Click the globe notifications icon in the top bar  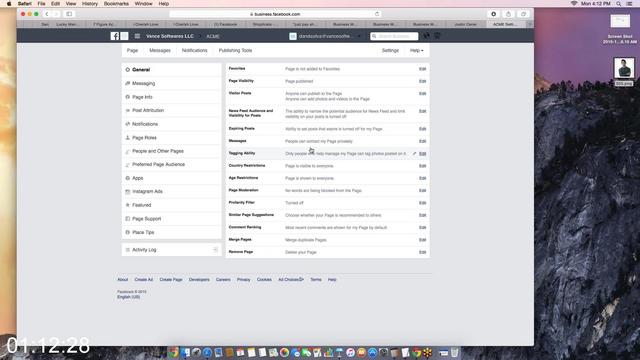coord(426,36)
